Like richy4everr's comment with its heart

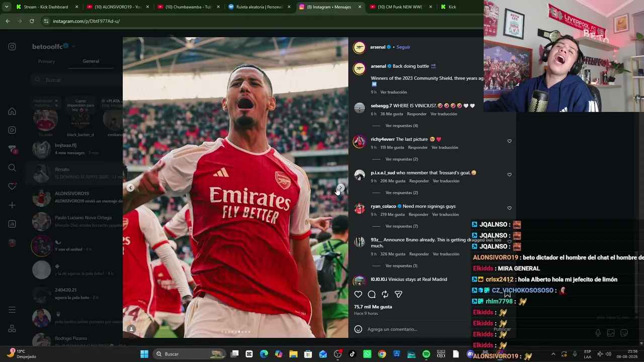point(509,141)
